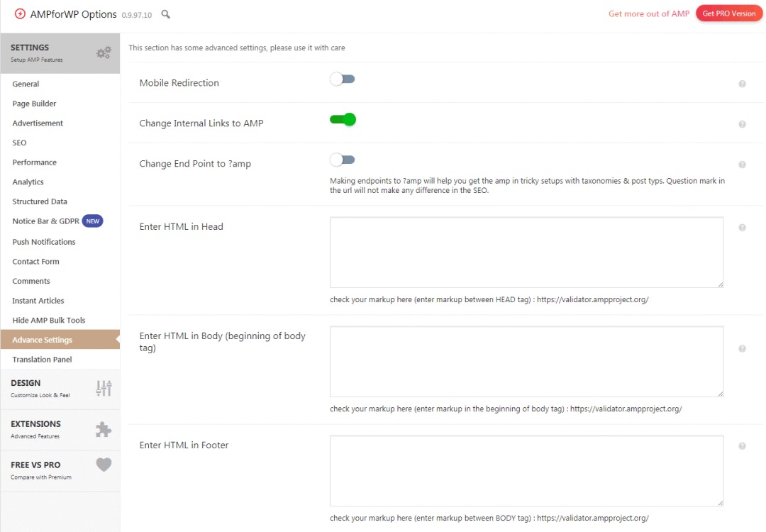Viewport: 766px width, 532px height.
Task: Click the BODY tag validator hint text
Action: [x=489, y=518]
